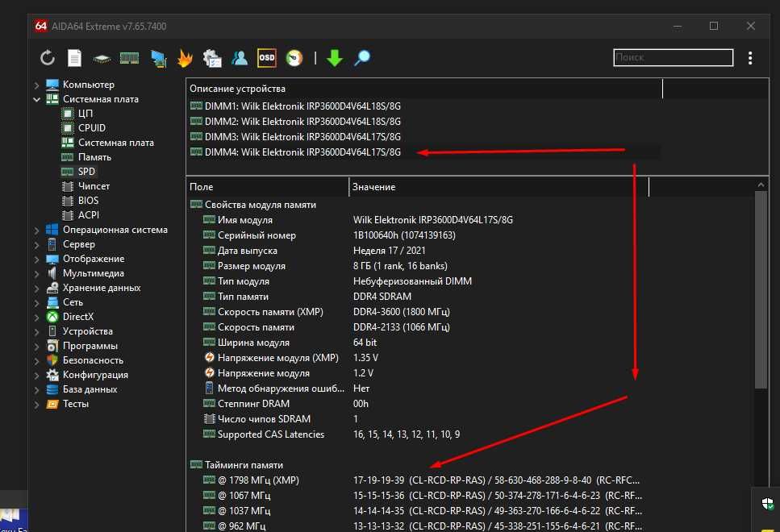The width and height of the screenshot is (780, 532).
Task: Expand the Операционная система node
Action: 36,231
